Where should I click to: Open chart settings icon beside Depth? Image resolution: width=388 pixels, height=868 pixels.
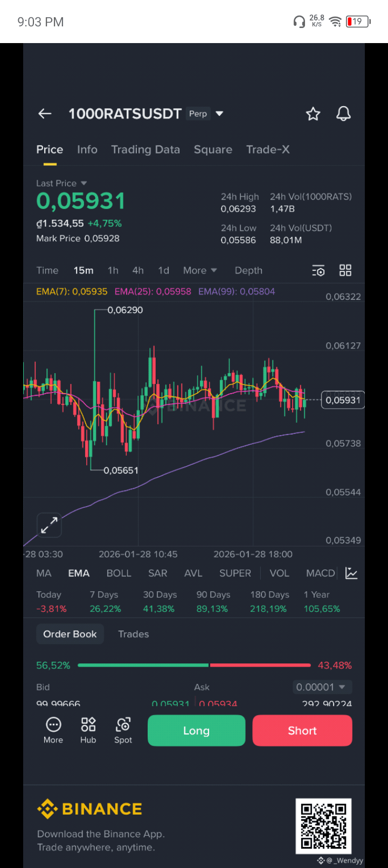[318, 270]
